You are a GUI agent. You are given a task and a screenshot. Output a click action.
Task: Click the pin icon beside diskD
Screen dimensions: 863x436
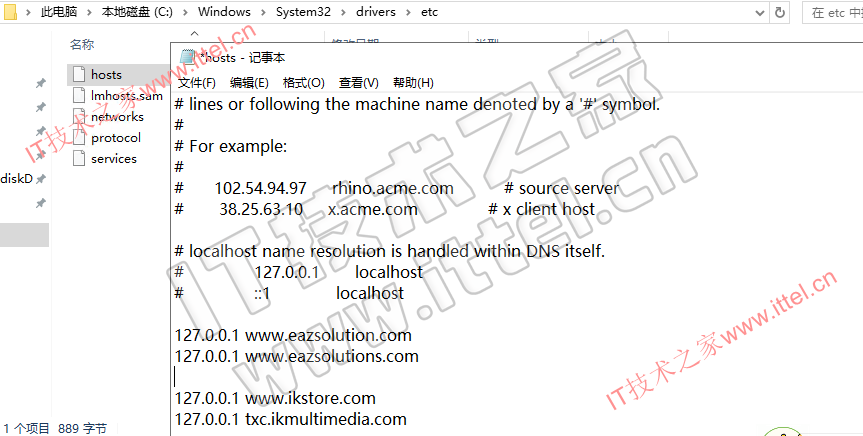(41, 179)
